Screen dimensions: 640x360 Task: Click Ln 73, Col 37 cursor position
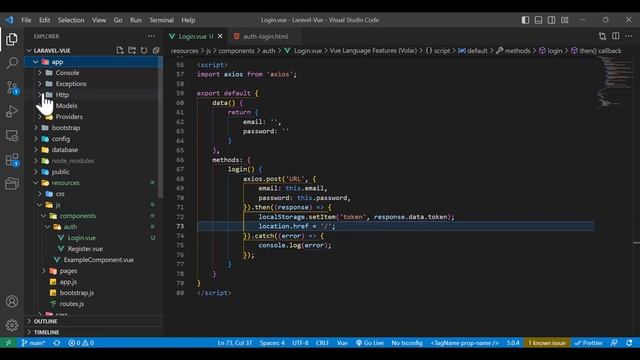pos(235,342)
